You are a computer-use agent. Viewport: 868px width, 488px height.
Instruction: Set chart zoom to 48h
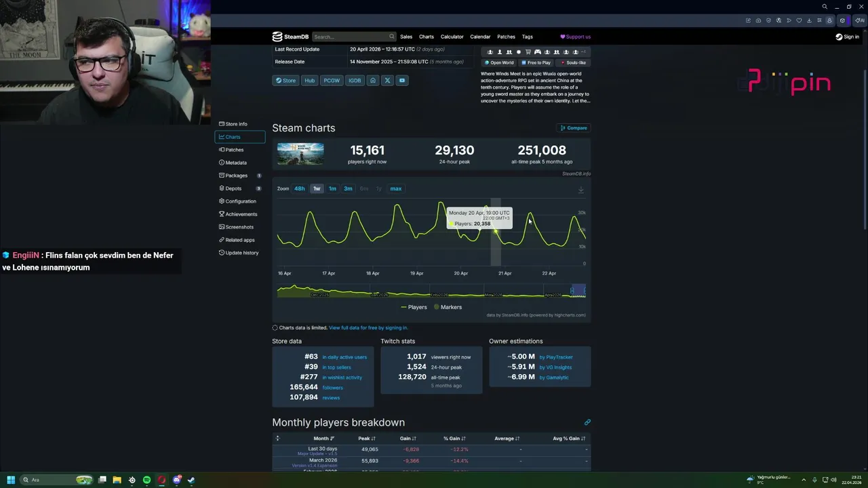pyautogui.click(x=299, y=188)
